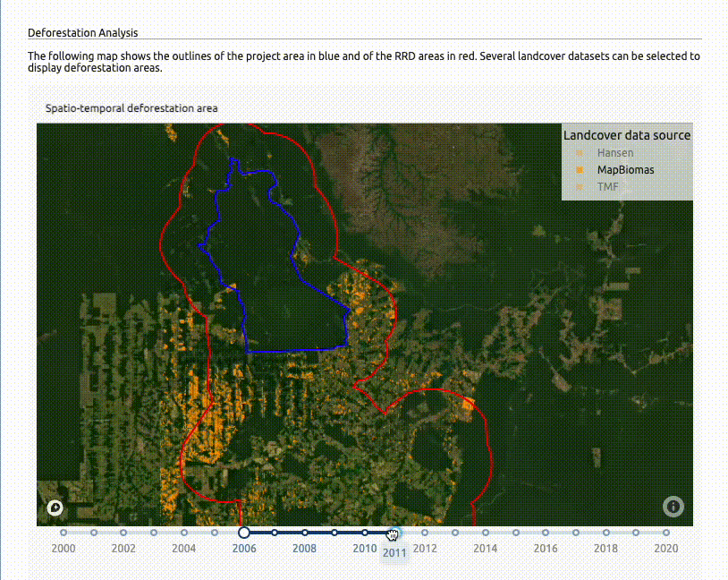Select year 2008 on the timeline

coord(304,533)
